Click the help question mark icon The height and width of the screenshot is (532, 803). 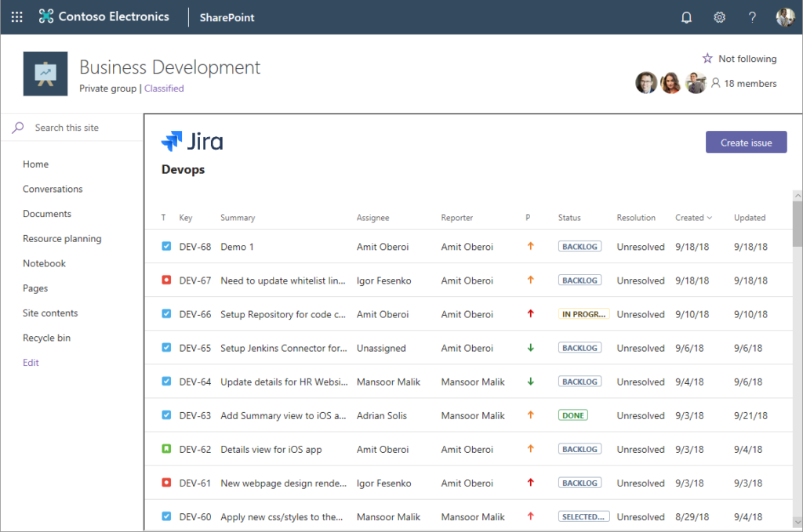click(752, 17)
